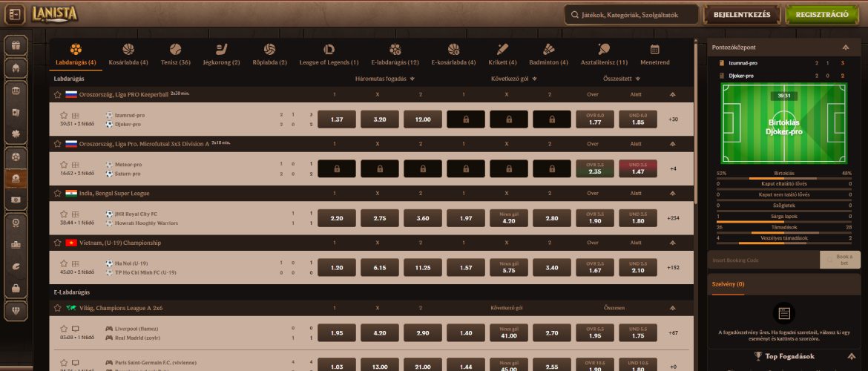Image resolution: width=868 pixels, height=371 pixels.
Task: Click the Bejelentkezés login button
Action: click(742, 15)
